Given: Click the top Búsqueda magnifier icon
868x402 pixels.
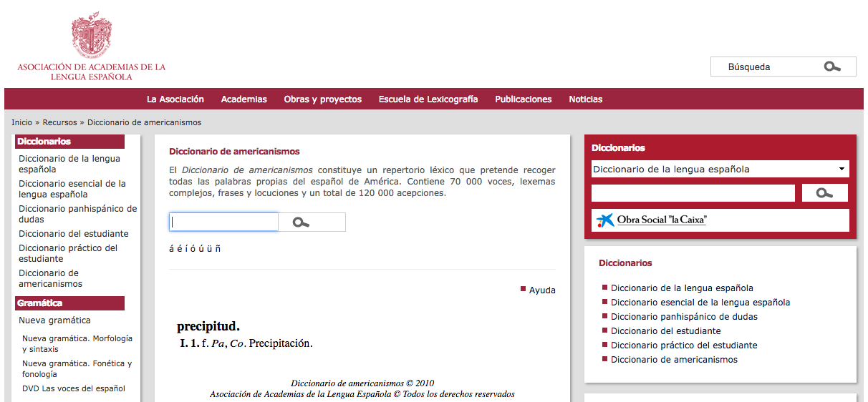Looking at the screenshot, I should tap(831, 67).
